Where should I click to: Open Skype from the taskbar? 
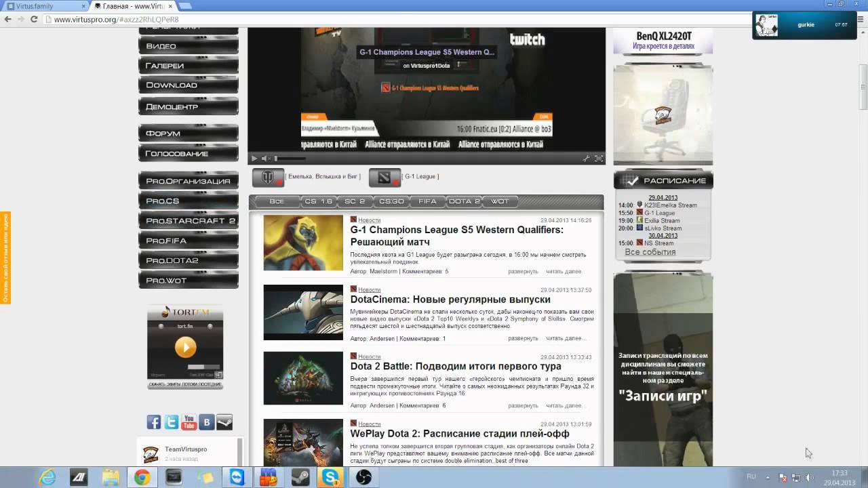pyautogui.click(x=332, y=477)
